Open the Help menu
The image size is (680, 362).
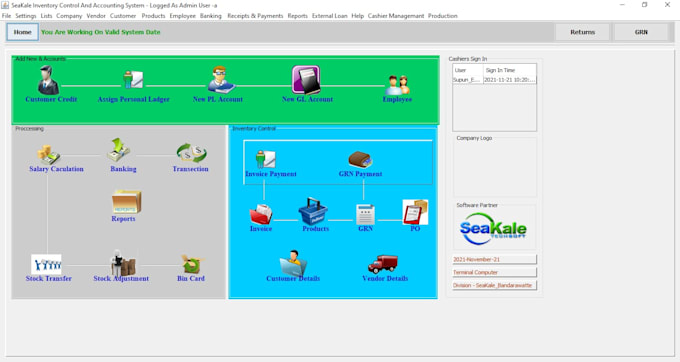coord(357,16)
